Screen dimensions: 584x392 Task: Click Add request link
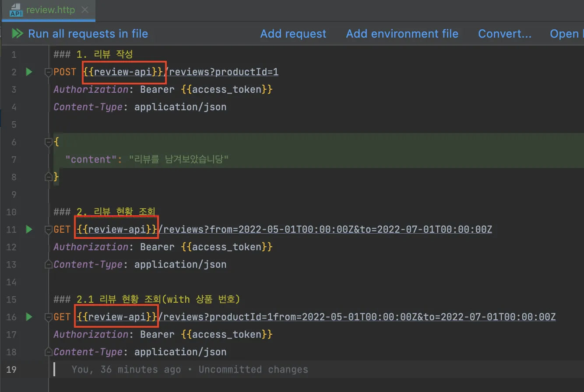click(x=293, y=34)
